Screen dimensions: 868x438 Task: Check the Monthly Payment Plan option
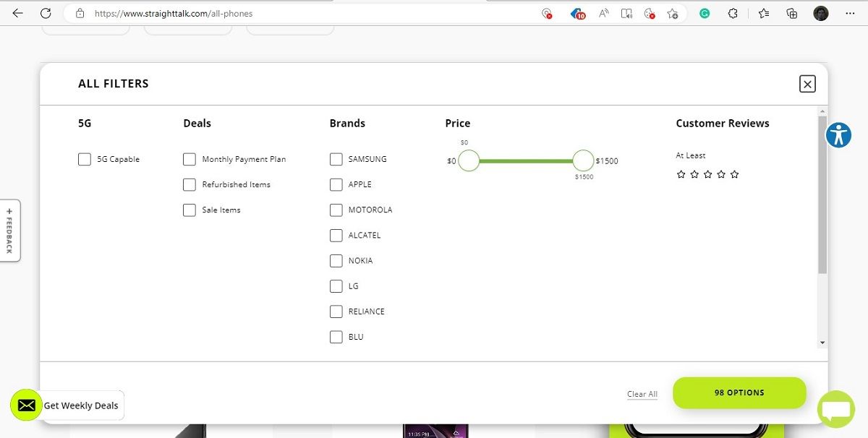tap(190, 159)
